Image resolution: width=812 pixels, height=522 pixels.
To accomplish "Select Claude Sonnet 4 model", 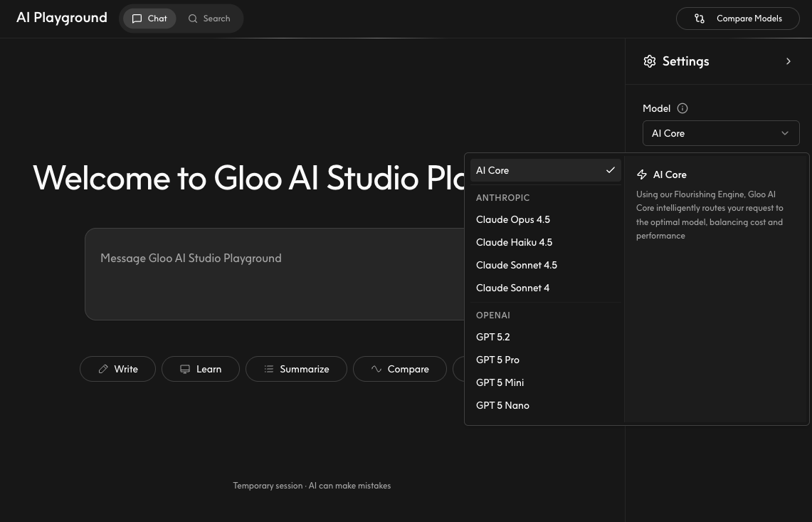I will tap(546, 288).
